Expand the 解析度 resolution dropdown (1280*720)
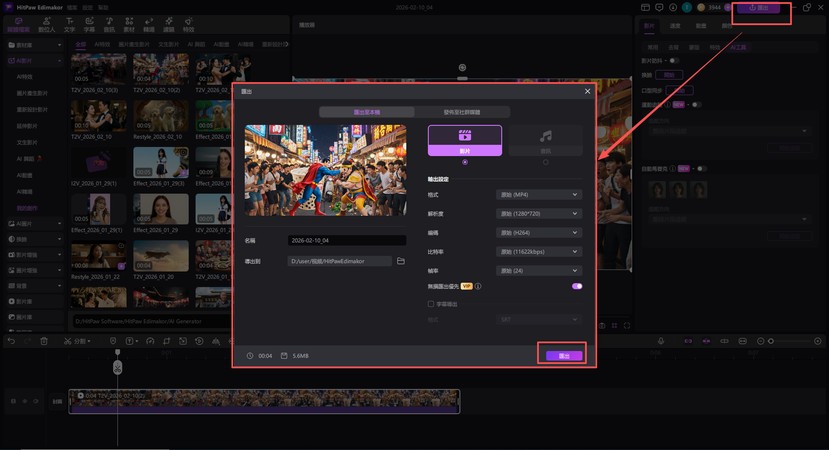 (x=538, y=213)
